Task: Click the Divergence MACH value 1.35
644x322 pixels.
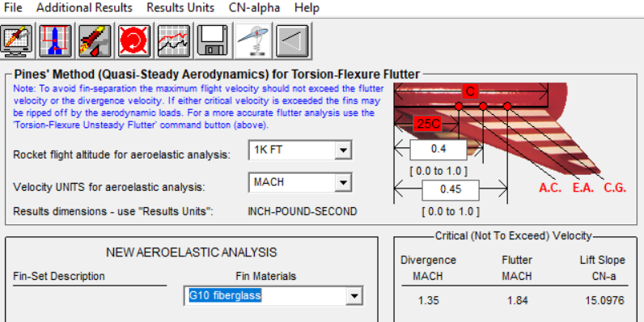Action: point(428,301)
